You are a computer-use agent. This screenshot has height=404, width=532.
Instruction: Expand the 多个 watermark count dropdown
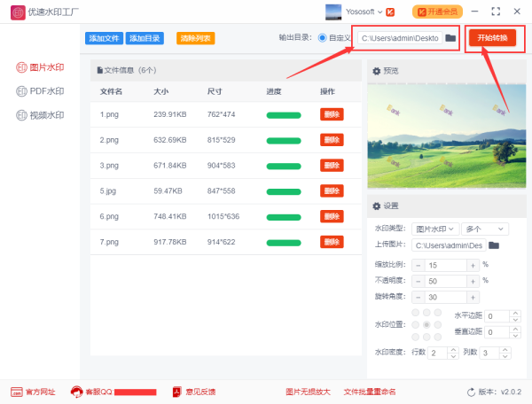[484, 229]
